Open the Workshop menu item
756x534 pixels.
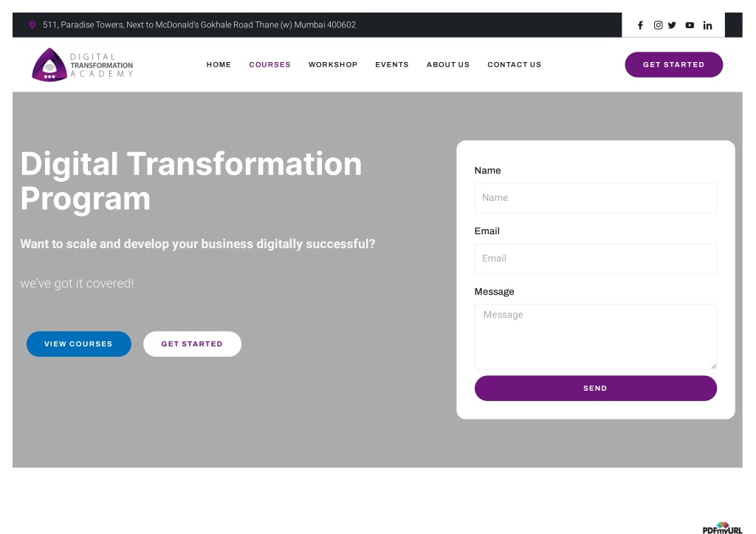click(x=333, y=65)
